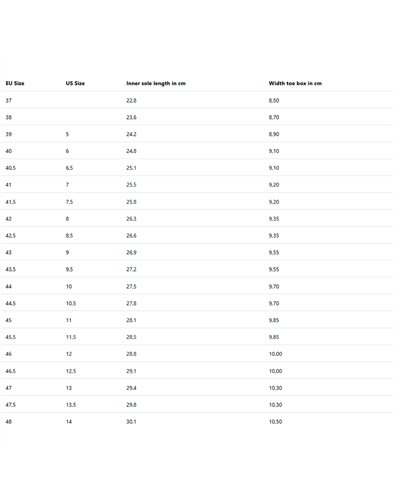Select the US size 10 cell
The width and height of the screenshot is (400, 500).
point(69,287)
